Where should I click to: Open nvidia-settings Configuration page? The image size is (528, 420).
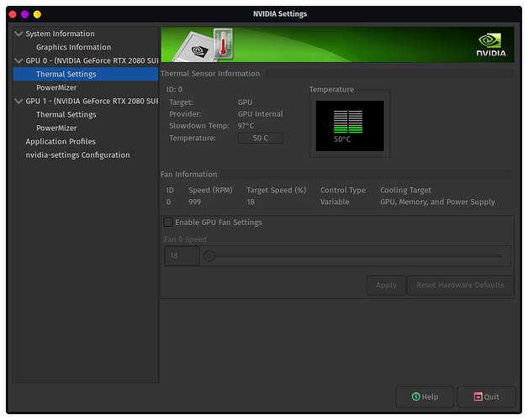(77, 155)
